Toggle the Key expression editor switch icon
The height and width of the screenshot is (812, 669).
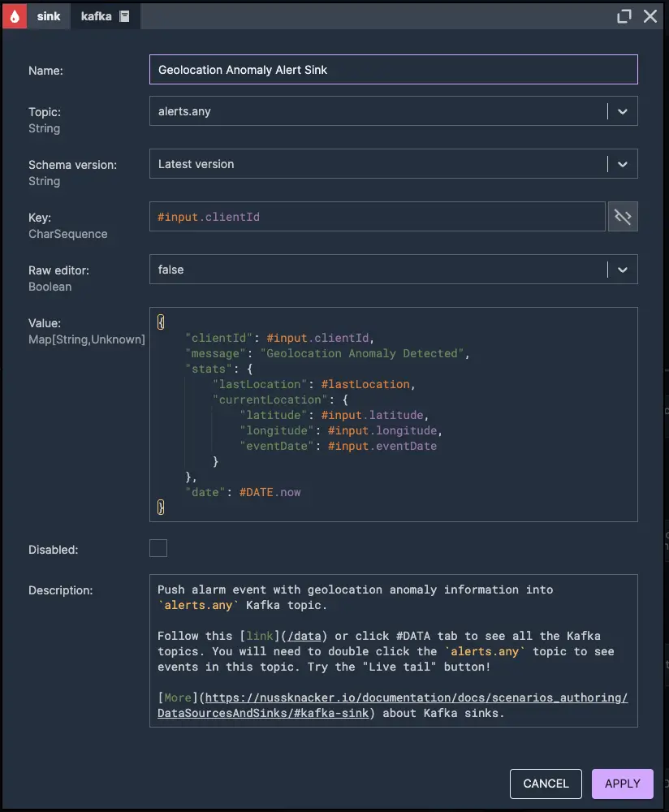point(623,217)
